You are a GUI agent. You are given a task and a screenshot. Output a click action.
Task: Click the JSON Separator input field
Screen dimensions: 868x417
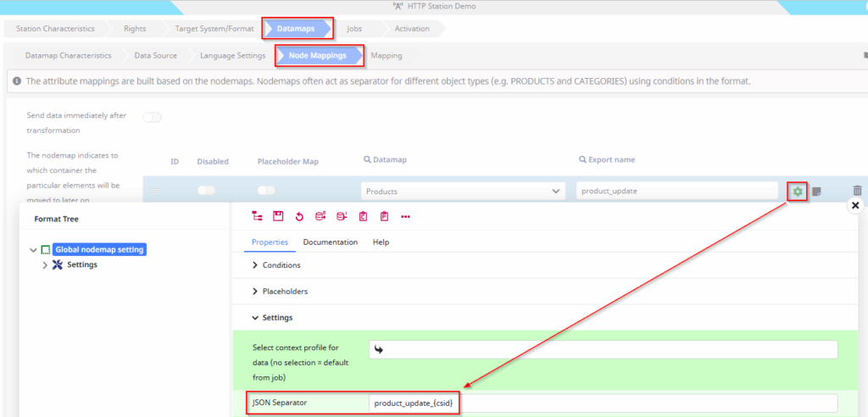(603, 403)
